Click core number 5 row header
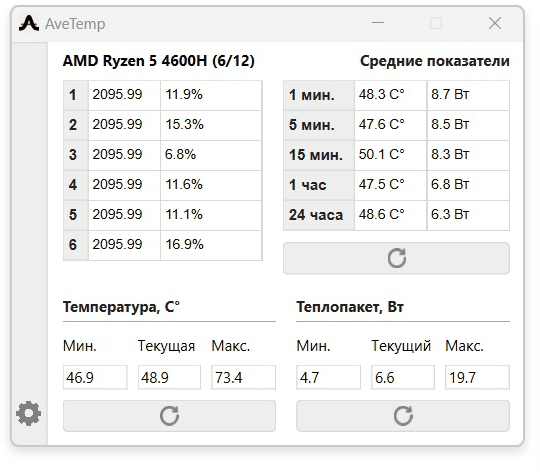 click(76, 215)
